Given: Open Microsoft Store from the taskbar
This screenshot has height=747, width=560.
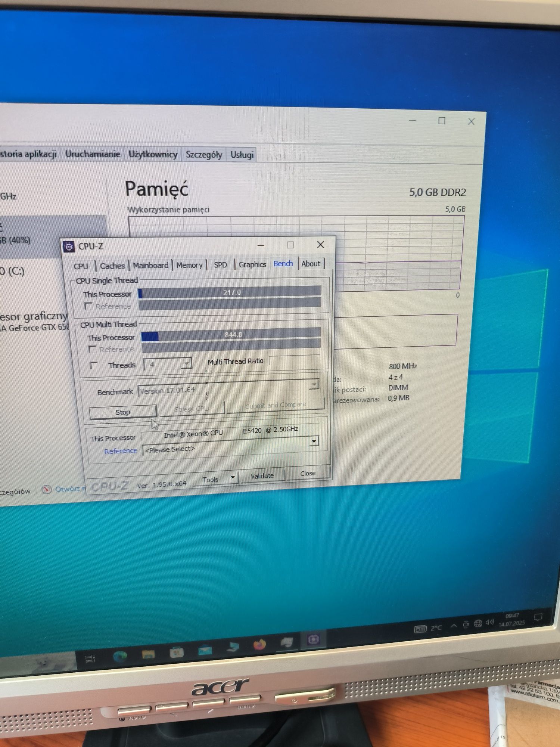Looking at the screenshot, I should [176, 652].
